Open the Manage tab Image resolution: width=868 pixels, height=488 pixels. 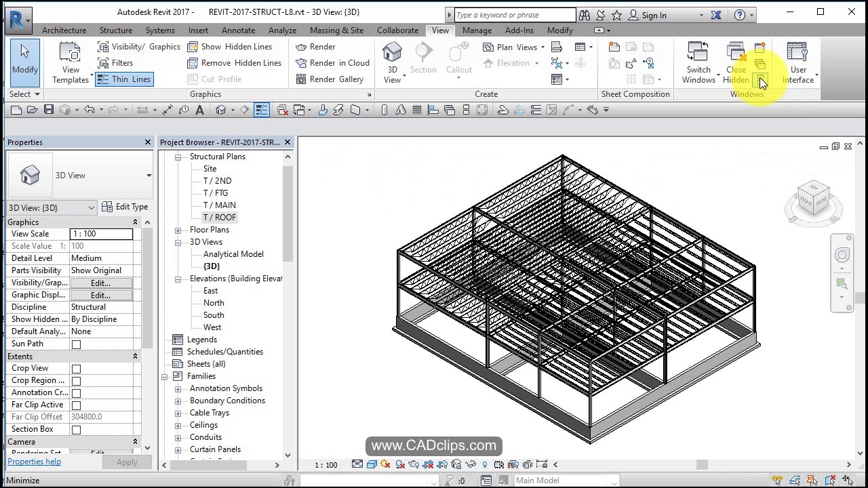[477, 30]
